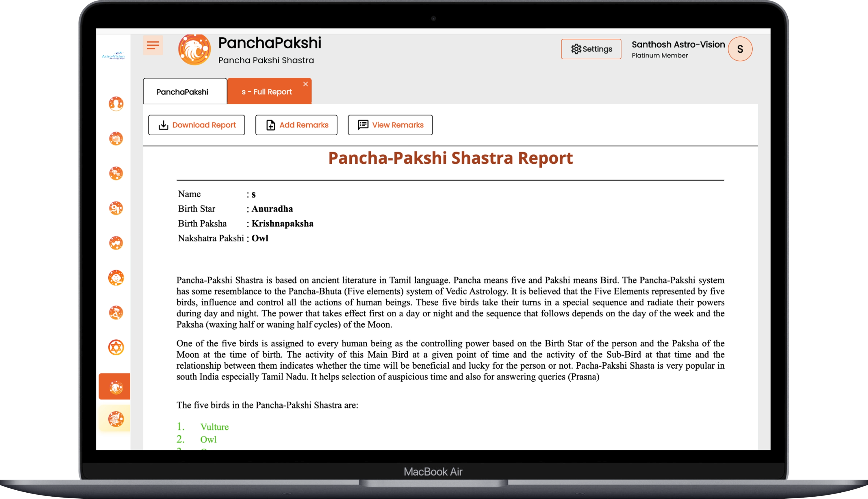Click the Astro-Vision logo in the sidebar
868x499 pixels.
coord(113,56)
